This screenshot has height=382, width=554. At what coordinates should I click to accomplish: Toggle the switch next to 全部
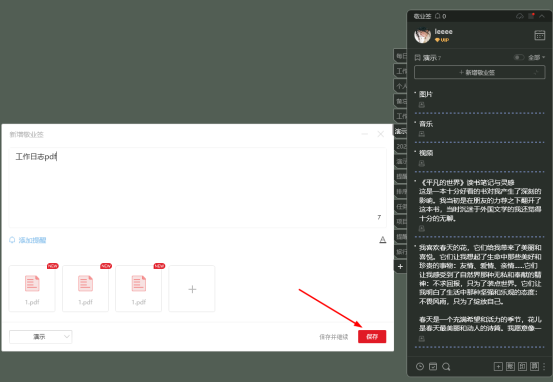pyautogui.click(x=519, y=57)
